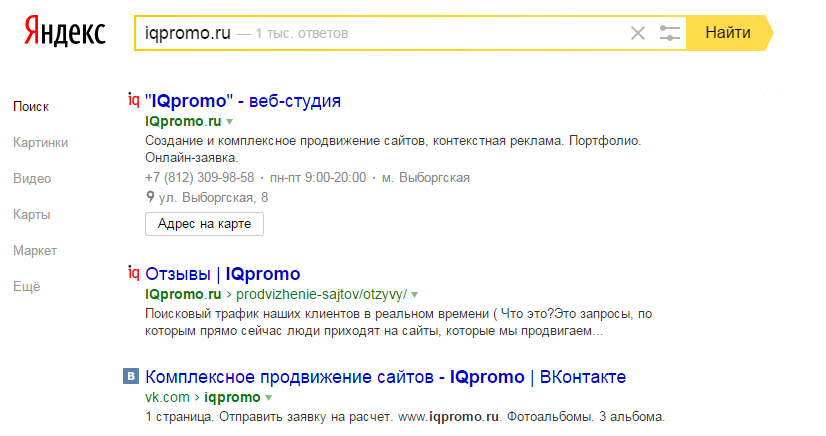Expand dropdown arrow next to vk.com iqpromo URL
Screen dimensions: 826x436
269,398
